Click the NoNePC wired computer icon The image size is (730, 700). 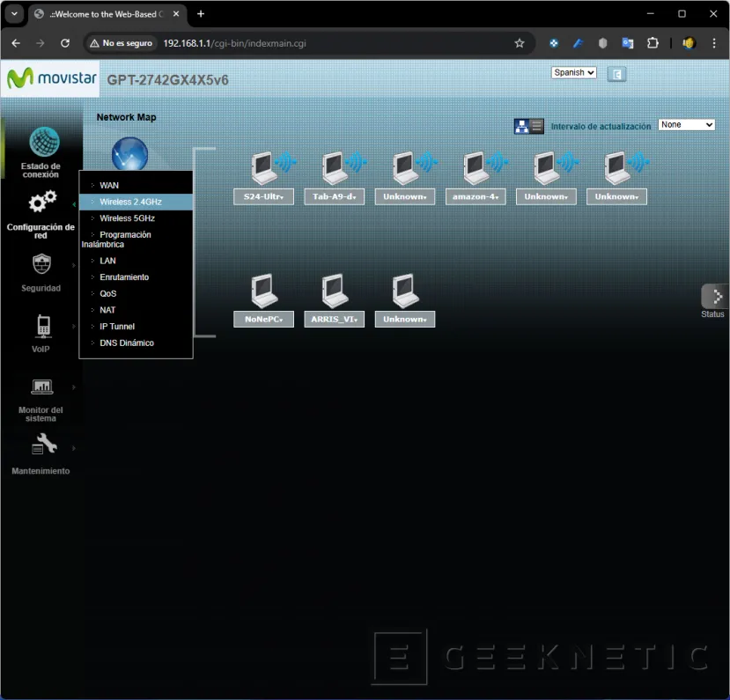pyautogui.click(x=263, y=288)
